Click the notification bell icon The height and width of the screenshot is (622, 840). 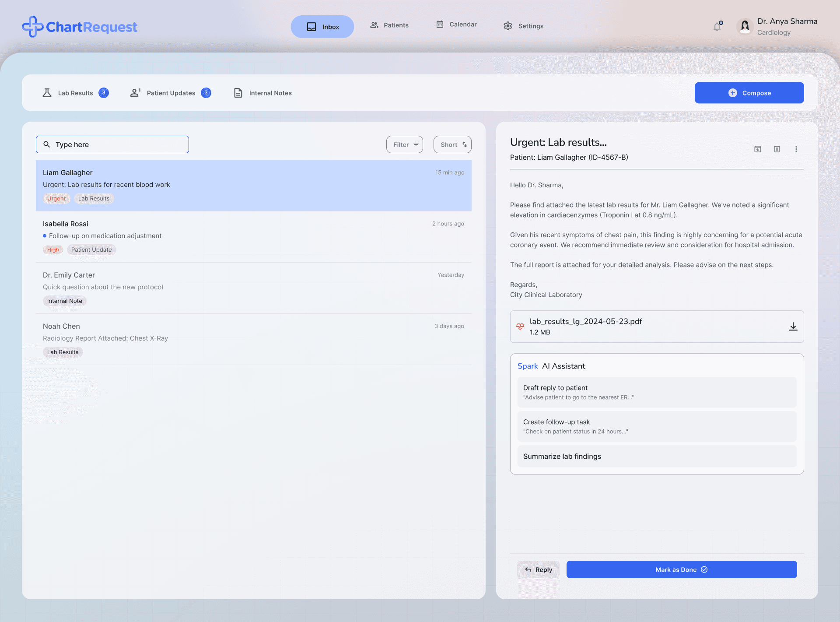[717, 27]
